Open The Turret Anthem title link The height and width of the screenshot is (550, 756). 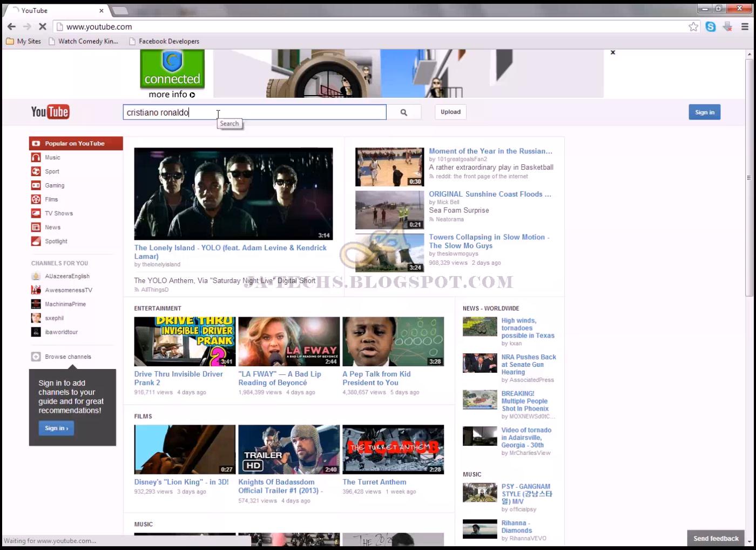(x=374, y=482)
